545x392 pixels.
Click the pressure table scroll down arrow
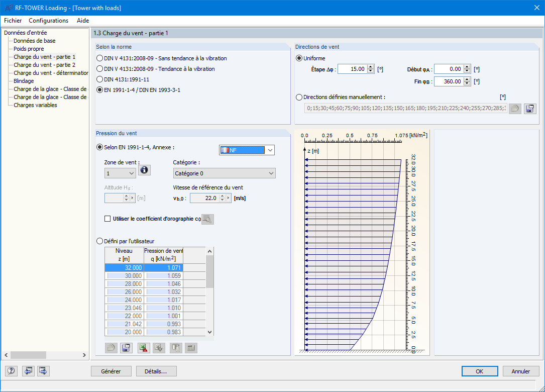(209, 332)
